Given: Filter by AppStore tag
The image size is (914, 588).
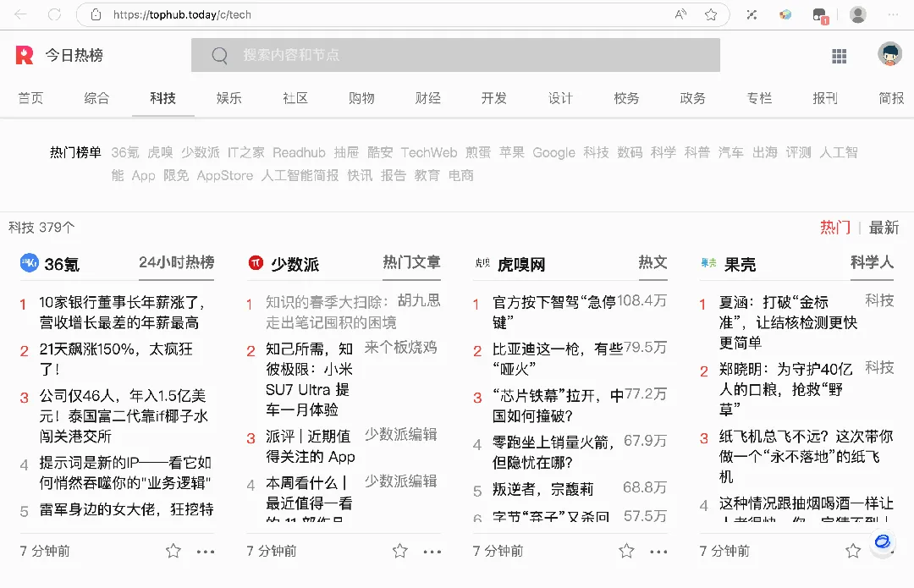Looking at the screenshot, I should [x=225, y=175].
